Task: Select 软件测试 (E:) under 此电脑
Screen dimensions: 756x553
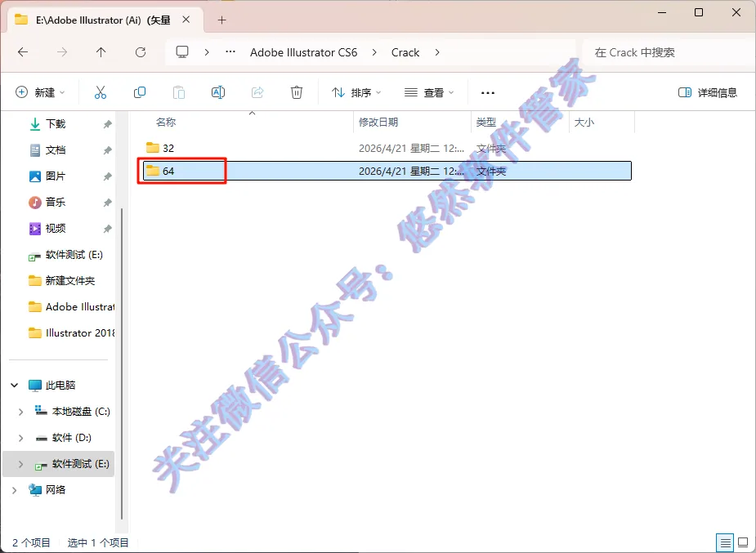Action: (72, 464)
